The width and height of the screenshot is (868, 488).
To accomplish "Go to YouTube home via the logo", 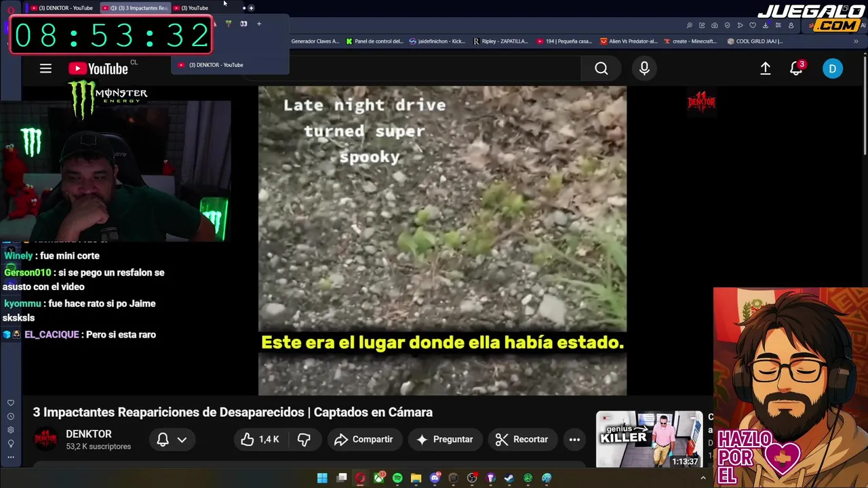I will (x=98, y=68).
